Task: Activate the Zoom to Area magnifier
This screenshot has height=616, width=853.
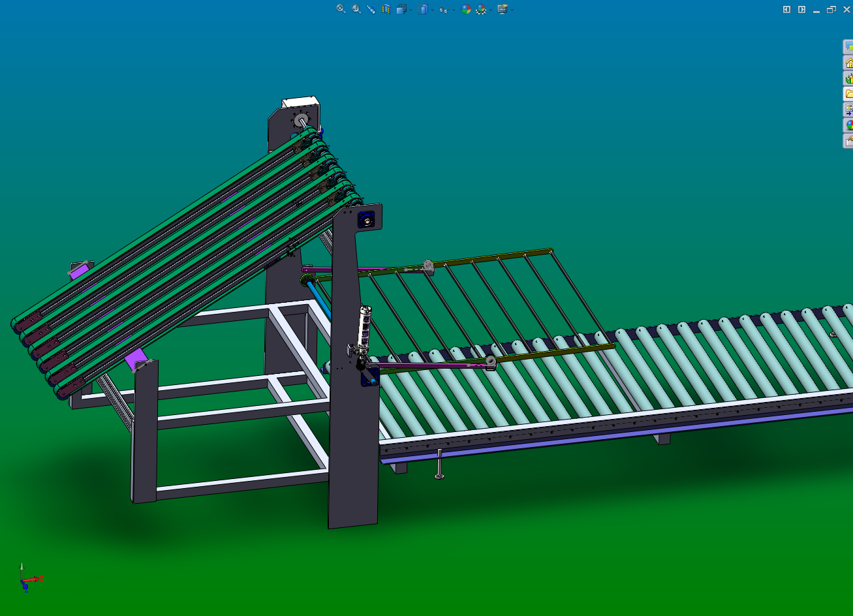Action: (x=356, y=9)
